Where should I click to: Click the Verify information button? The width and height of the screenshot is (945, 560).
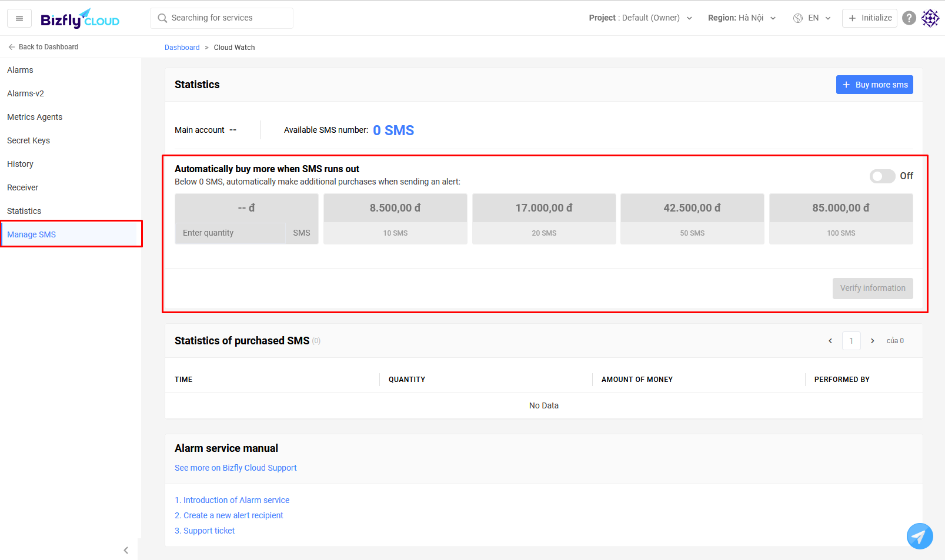tap(873, 289)
